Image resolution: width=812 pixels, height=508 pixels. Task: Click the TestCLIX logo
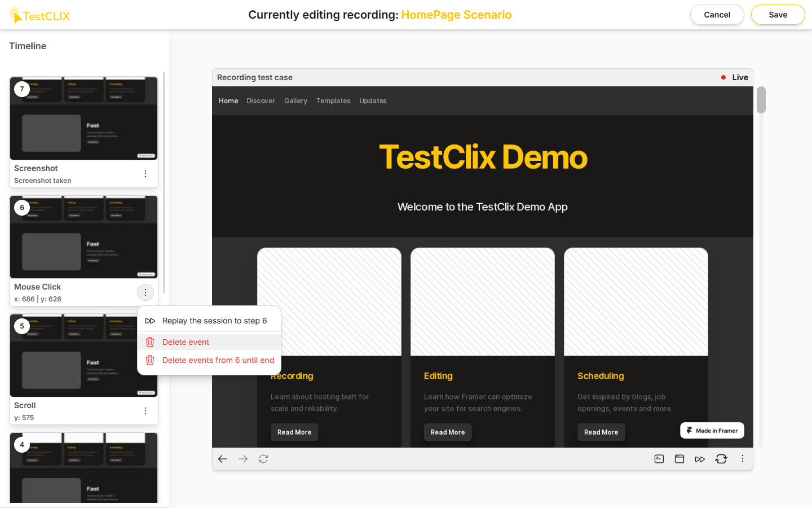(x=40, y=15)
